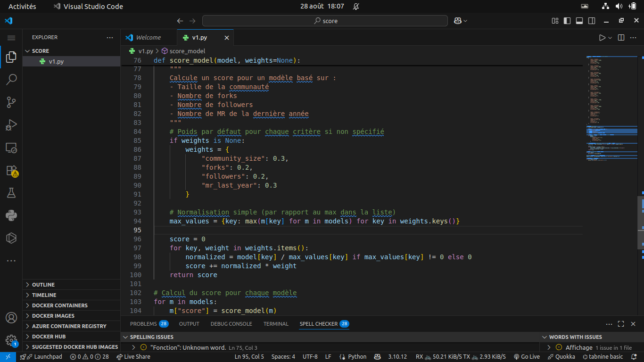Open the Run and Debug view
644x362 pixels.
pos(11,125)
